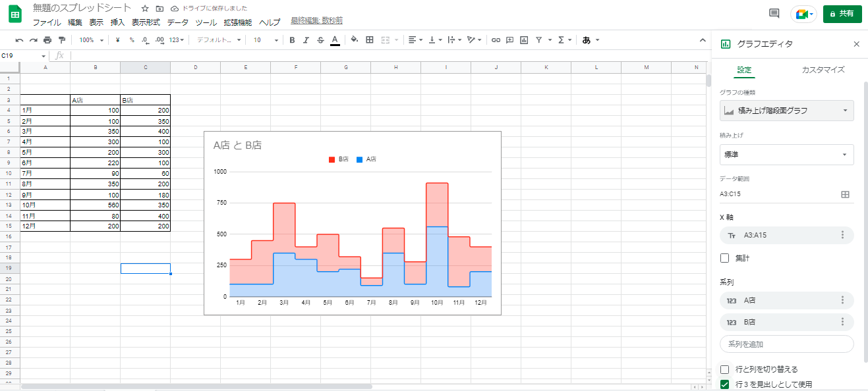Viewport: 868px width, 391px height.
Task: Click the insert chart icon
Action: pos(524,40)
